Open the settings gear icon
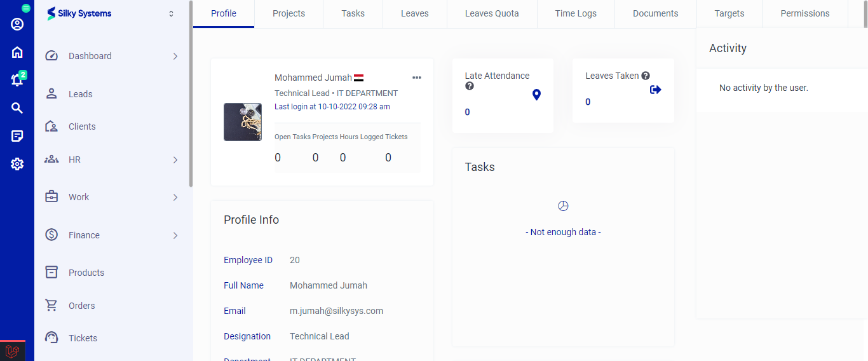 pos(17,164)
